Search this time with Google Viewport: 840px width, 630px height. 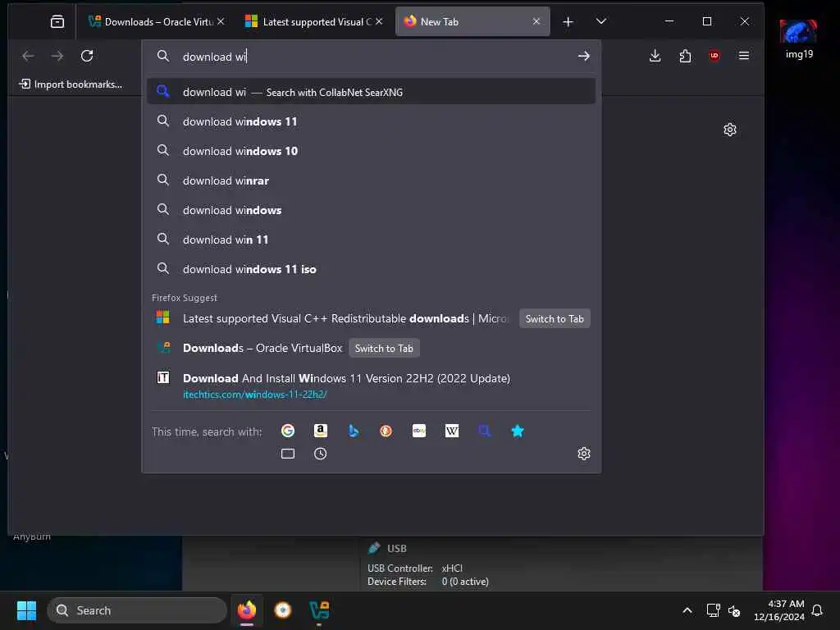tap(288, 431)
